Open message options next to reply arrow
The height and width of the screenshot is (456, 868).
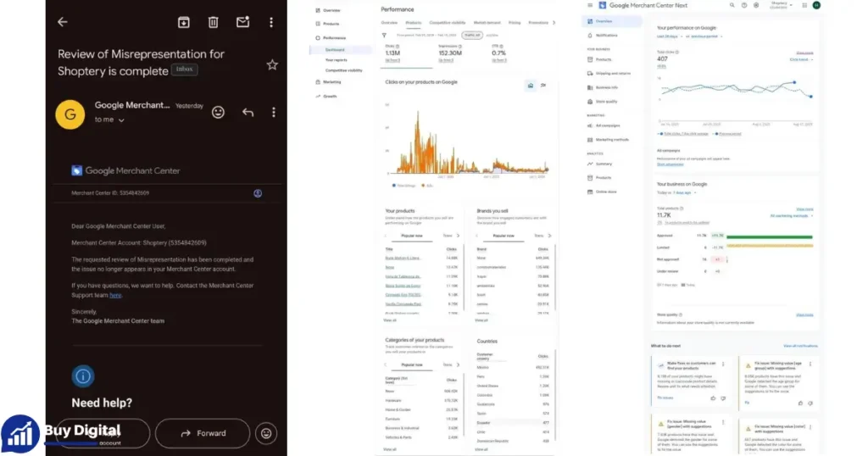pos(274,113)
